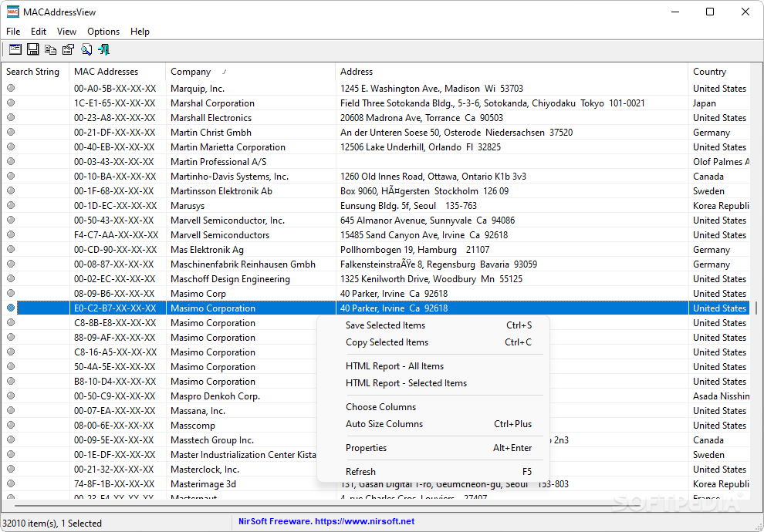
Task: Select the Martinho-Davis Systems, Inc. row
Action: (x=376, y=176)
